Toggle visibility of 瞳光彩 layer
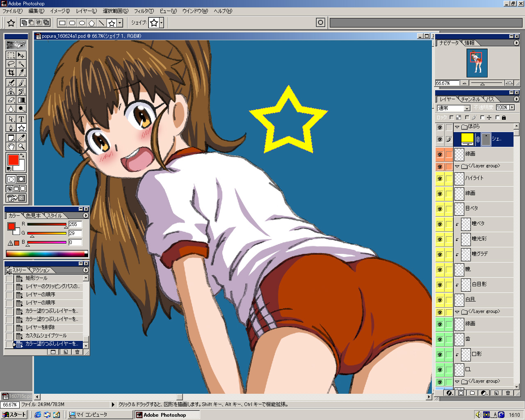Viewport: 525px width, 420px height. coord(440,240)
